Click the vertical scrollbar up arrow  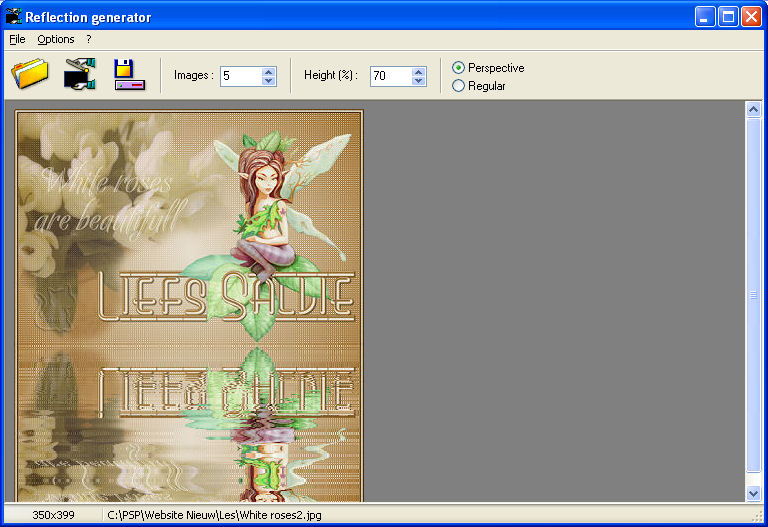[753, 109]
